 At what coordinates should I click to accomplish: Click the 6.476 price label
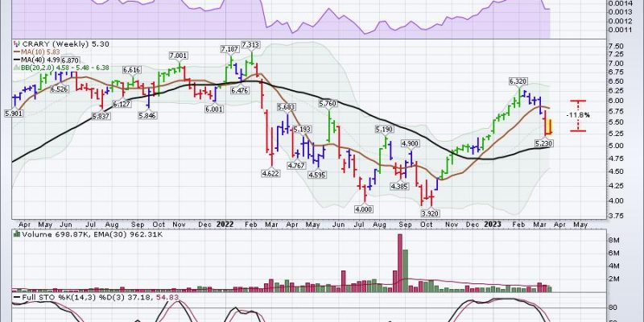coord(239,90)
